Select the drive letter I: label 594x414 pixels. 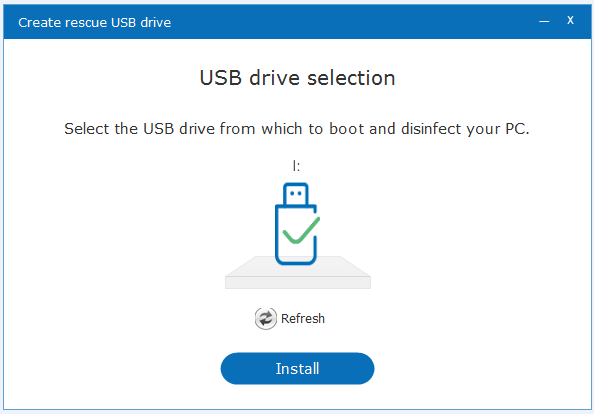click(x=296, y=166)
